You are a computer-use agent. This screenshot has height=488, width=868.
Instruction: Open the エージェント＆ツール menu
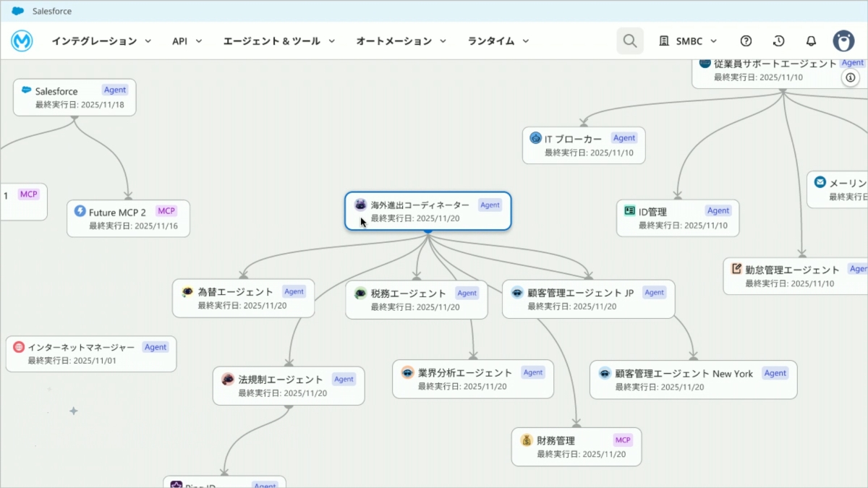click(279, 41)
